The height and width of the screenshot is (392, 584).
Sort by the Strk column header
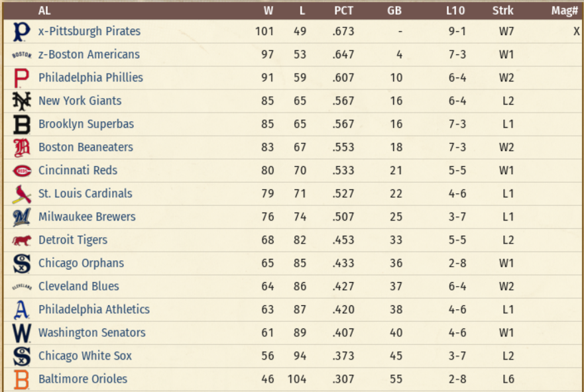[502, 11]
